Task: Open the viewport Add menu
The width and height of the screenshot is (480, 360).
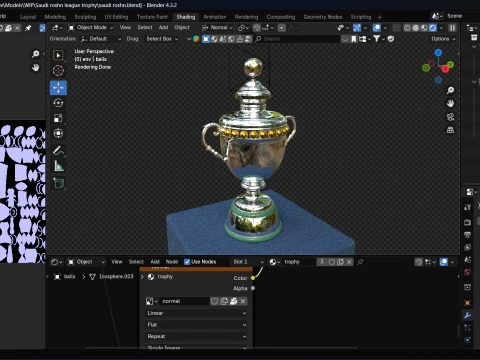Action: click(x=163, y=28)
